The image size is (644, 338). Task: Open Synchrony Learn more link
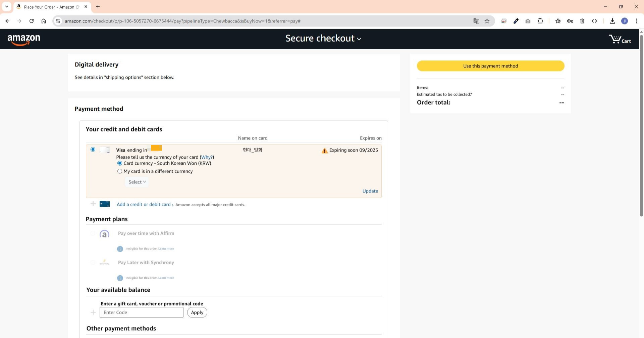[x=166, y=278]
